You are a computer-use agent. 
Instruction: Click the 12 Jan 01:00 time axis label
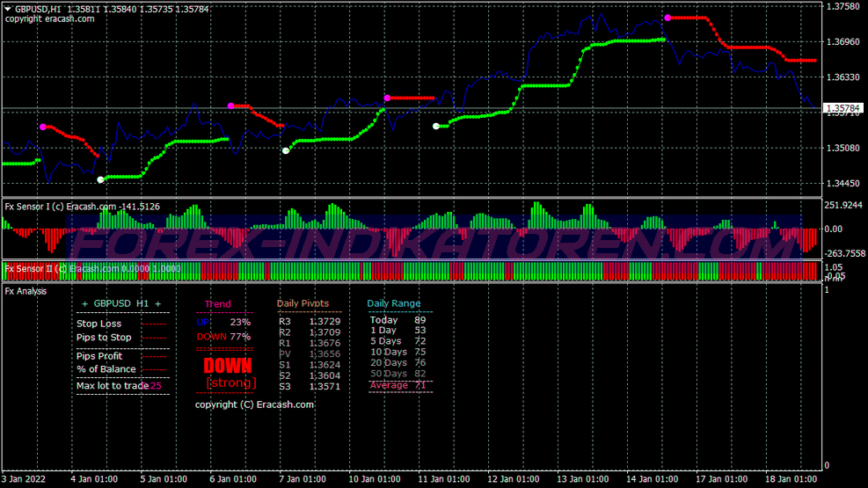[514, 480]
